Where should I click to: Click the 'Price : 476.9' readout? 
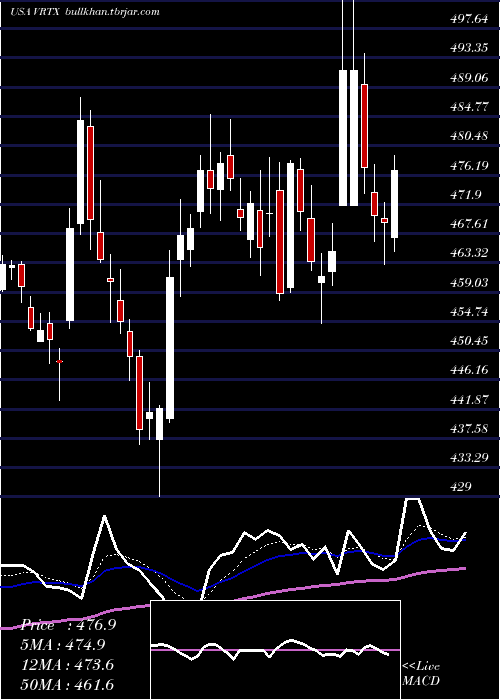point(69,625)
